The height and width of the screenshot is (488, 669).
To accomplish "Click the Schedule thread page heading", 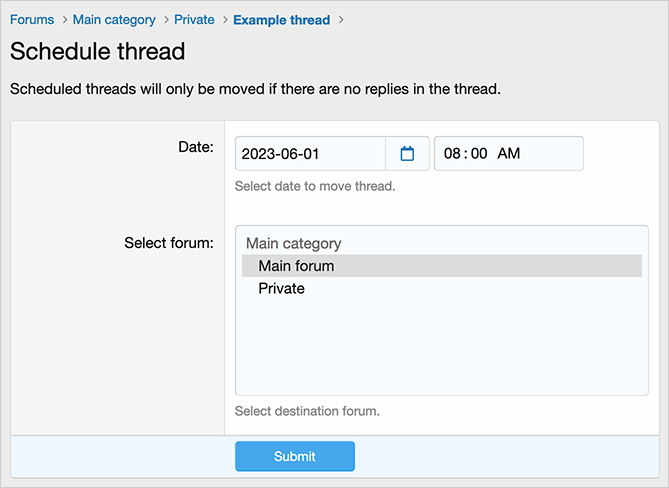I will click(97, 51).
